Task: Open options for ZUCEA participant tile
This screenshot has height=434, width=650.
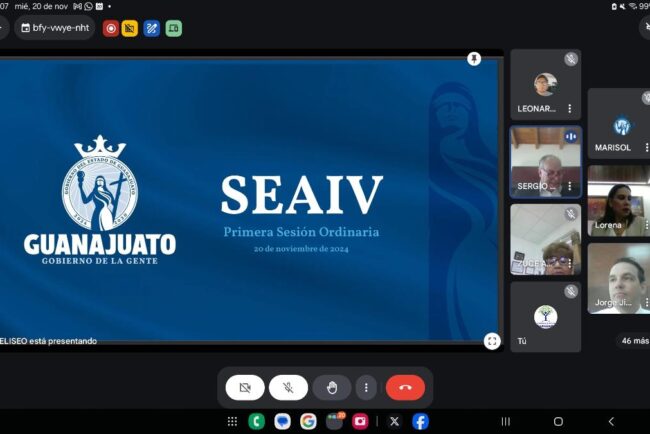Action: [x=570, y=263]
